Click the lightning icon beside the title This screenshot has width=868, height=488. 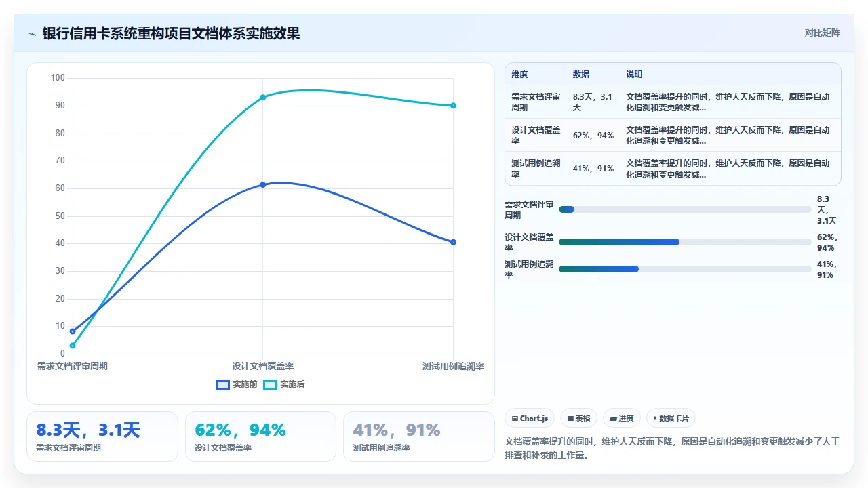pos(32,33)
